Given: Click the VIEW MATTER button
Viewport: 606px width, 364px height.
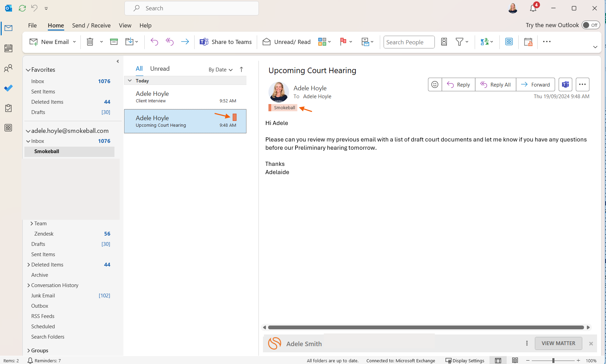Looking at the screenshot, I should click(558, 343).
